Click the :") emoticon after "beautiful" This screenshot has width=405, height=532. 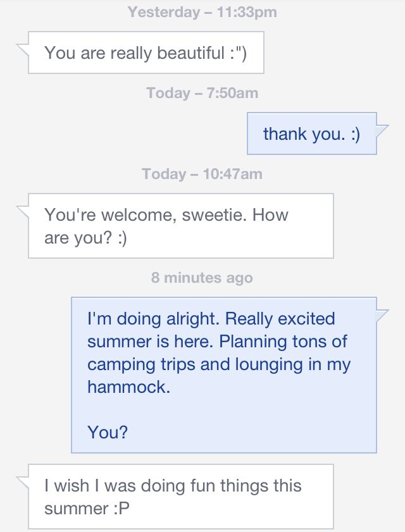[x=238, y=53]
